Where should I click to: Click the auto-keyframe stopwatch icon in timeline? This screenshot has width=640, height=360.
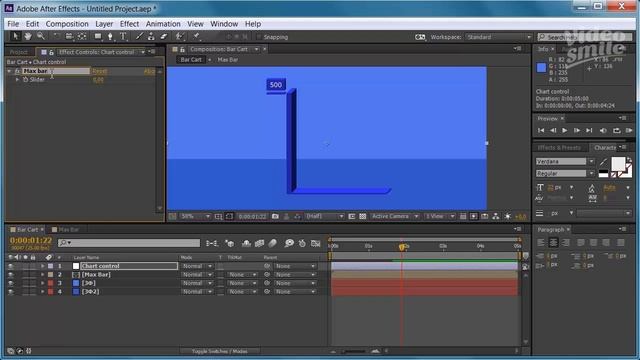(x=302, y=243)
